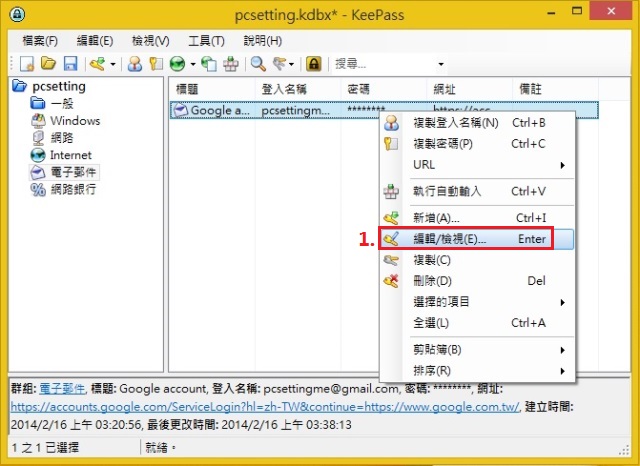Choose 複製(C) from context menu
Screen dimensions: 640x466
477,260
